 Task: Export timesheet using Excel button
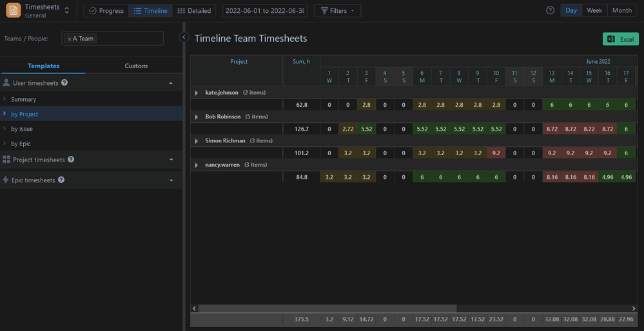pyautogui.click(x=621, y=39)
